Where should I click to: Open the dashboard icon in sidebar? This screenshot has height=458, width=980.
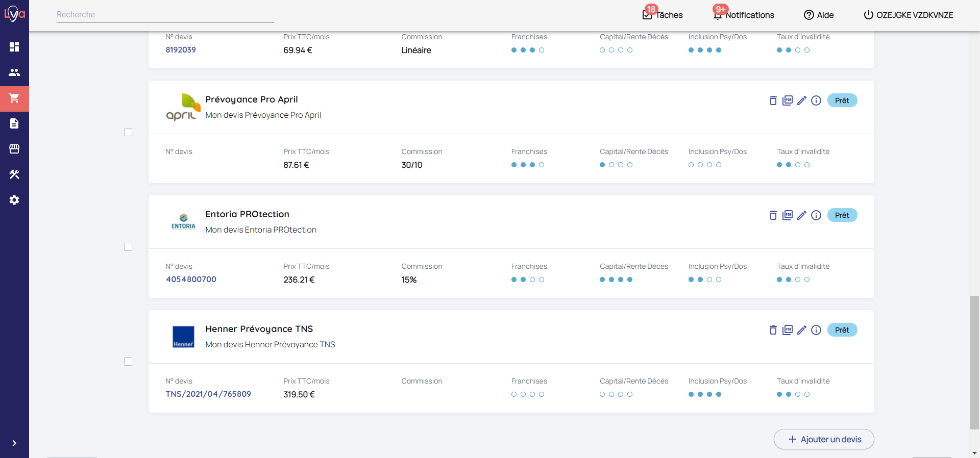[x=14, y=47]
